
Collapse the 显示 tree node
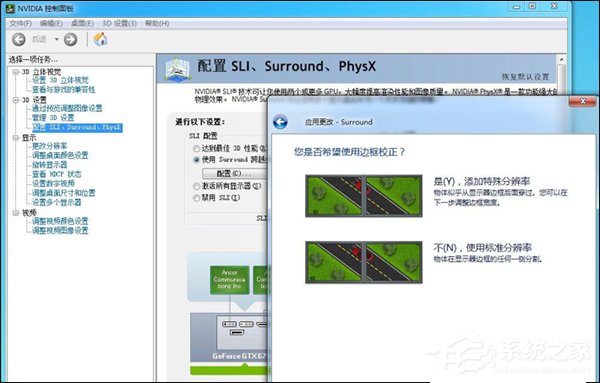(x=15, y=137)
